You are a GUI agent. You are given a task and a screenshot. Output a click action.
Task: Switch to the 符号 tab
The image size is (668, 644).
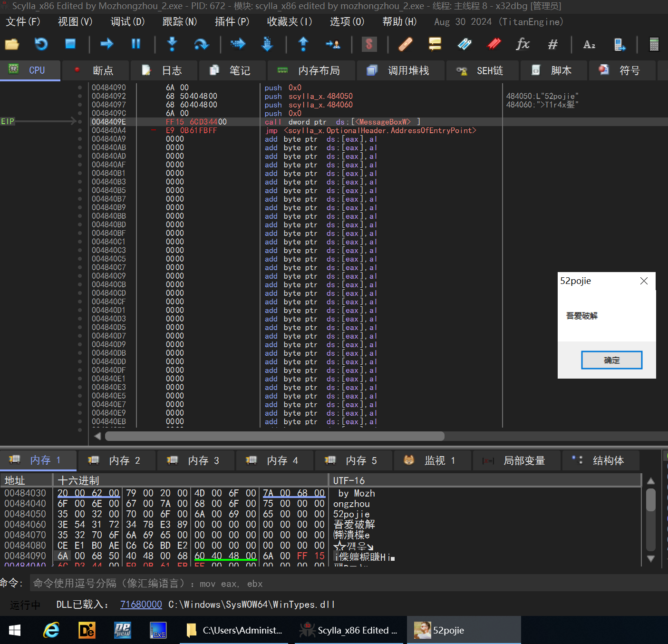pyautogui.click(x=622, y=70)
